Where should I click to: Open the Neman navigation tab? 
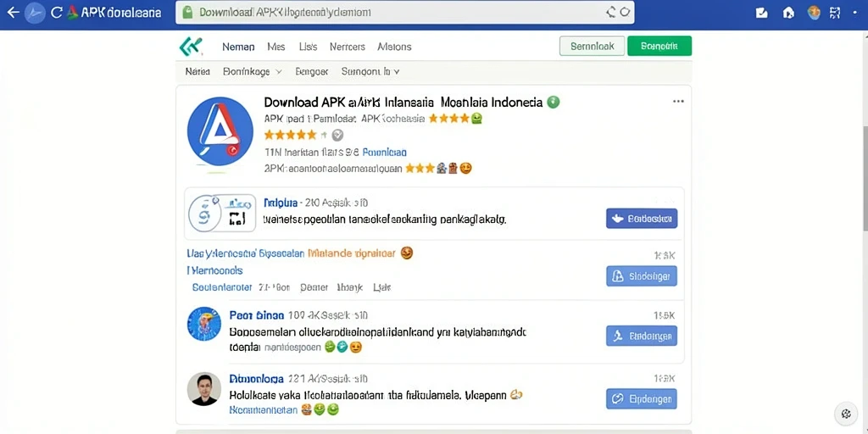pos(238,47)
